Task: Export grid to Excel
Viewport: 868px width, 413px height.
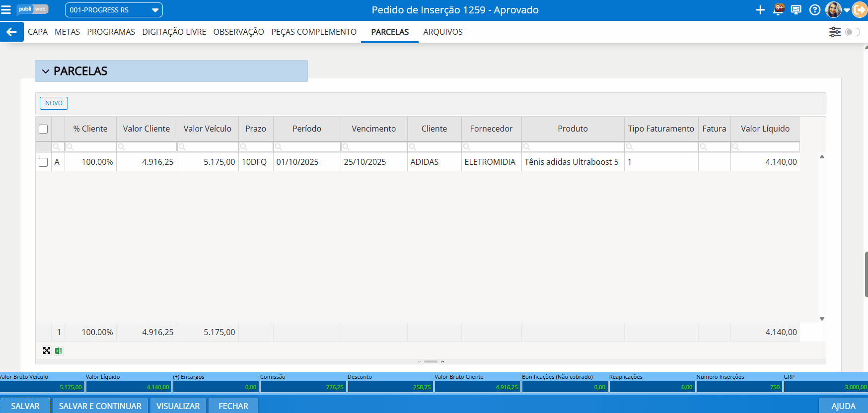Action: pyautogui.click(x=59, y=351)
